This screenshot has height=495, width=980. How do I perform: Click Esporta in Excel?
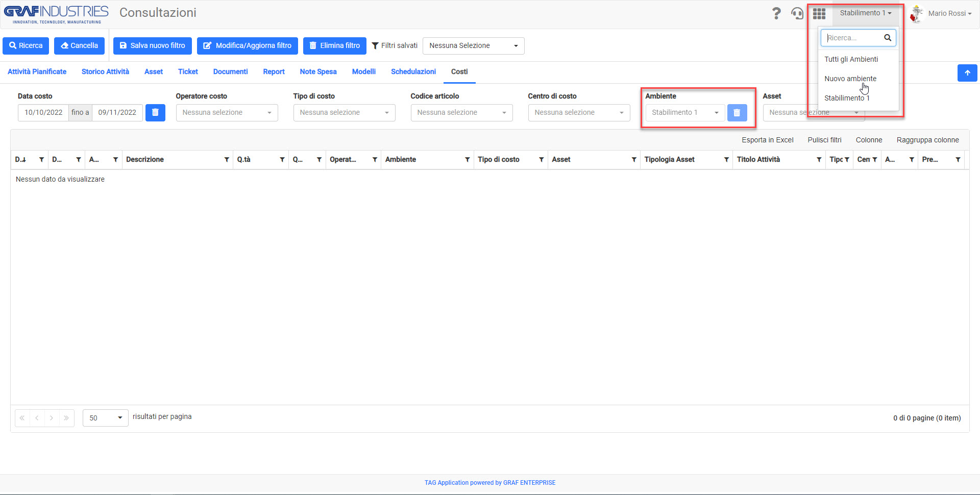click(x=767, y=140)
